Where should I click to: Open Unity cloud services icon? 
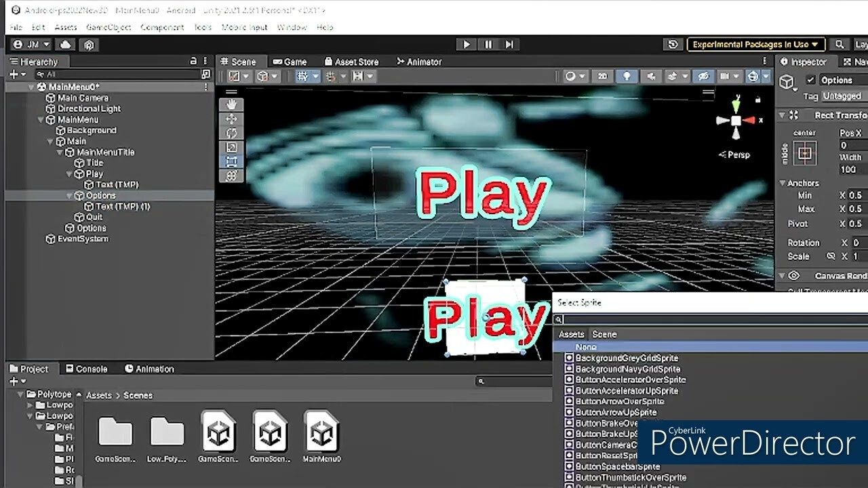point(66,45)
